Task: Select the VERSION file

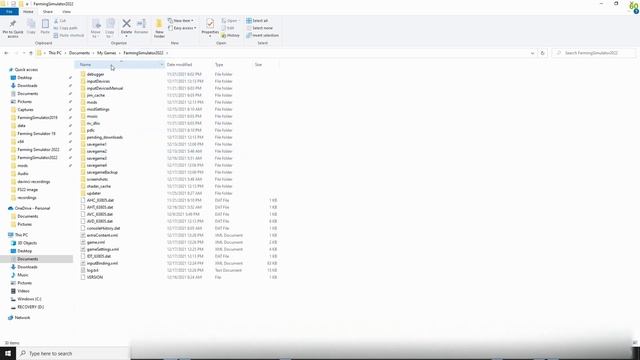Action: coord(95,277)
